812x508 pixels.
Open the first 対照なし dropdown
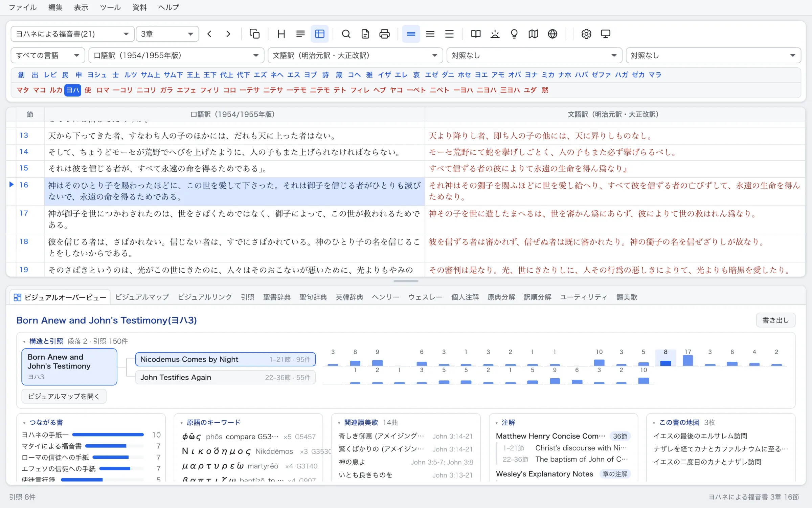point(534,56)
